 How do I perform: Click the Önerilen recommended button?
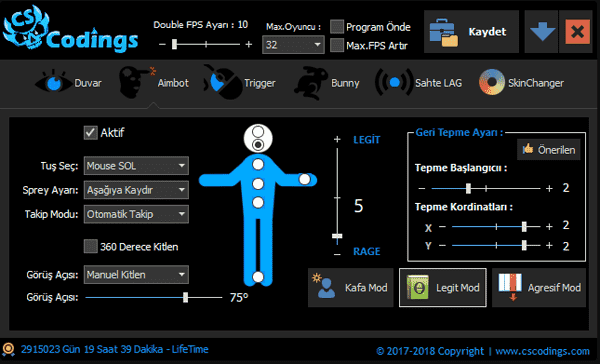[549, 150]
